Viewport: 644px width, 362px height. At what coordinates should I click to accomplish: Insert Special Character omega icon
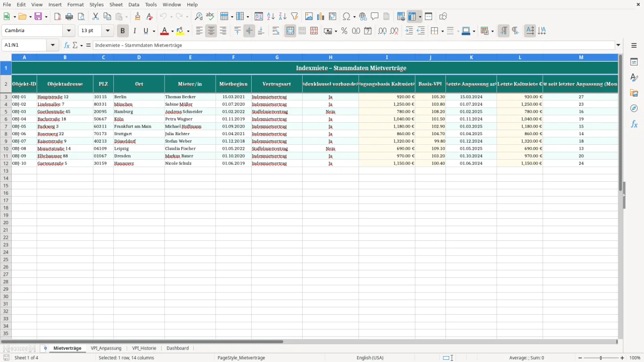coord(346,17)
